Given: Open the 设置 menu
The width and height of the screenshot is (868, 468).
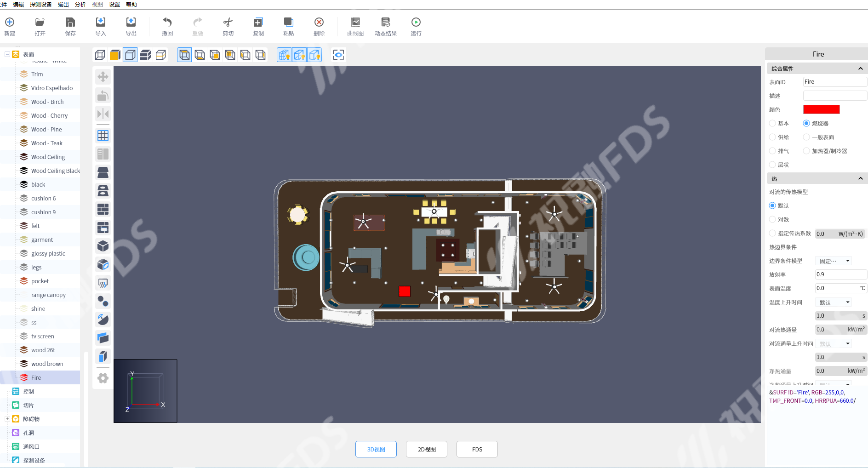Looking at the screenshot, I should click(x=114, y=4).
